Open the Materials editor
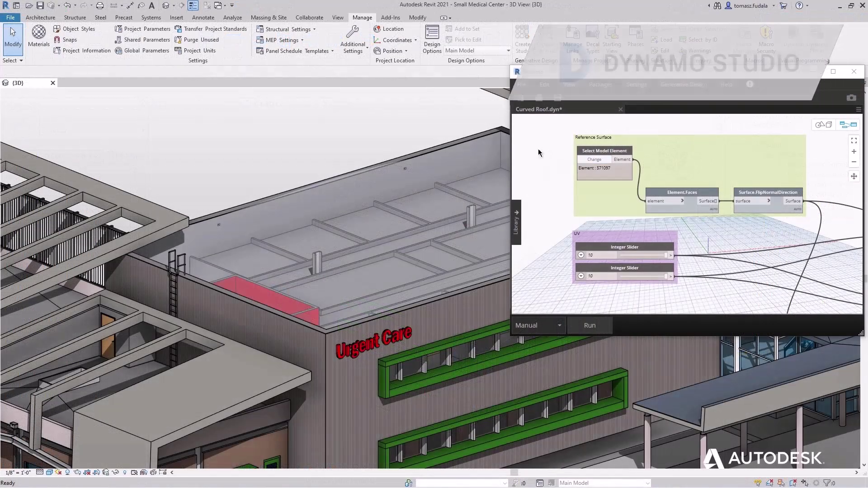The width and height of the screenshot is (868, 488). 38,35
